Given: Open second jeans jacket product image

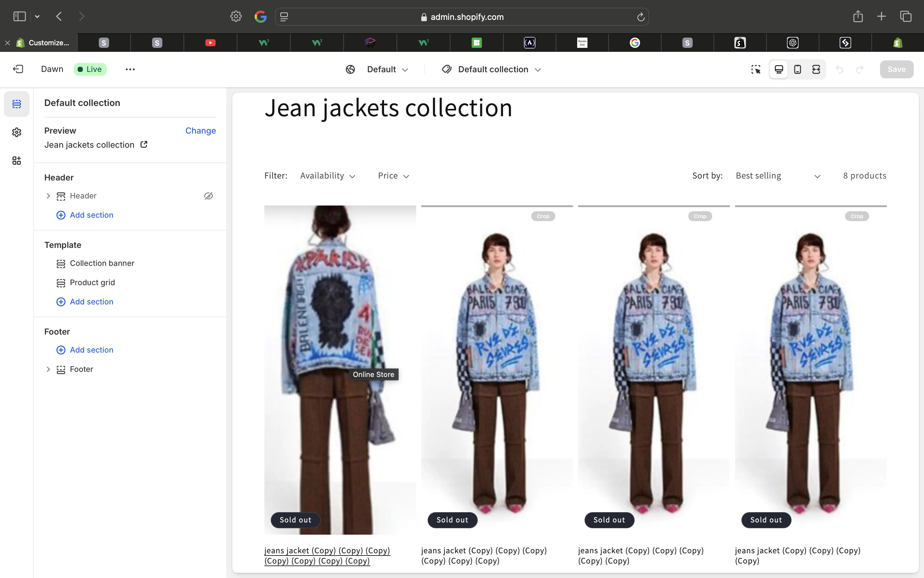Looking at the screenshot, I should 497,370.
